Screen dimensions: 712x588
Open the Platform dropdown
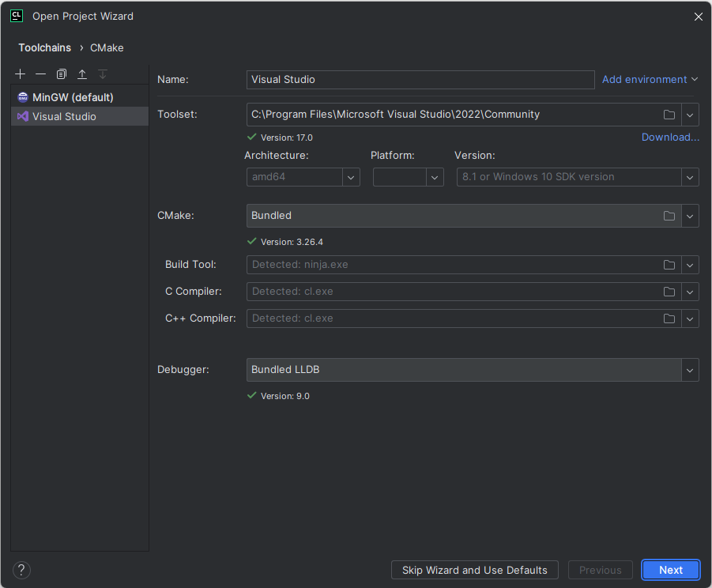[x=434, y=176]
